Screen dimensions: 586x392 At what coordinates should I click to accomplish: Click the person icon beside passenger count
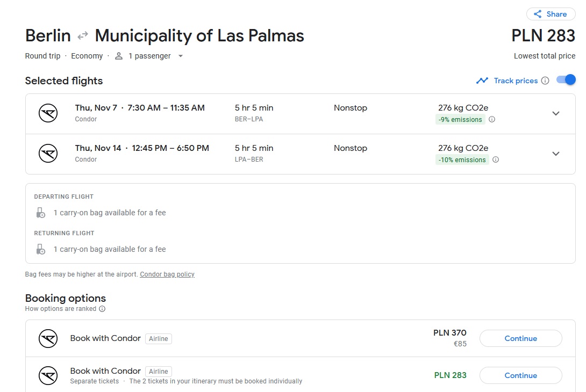[118, 56]
